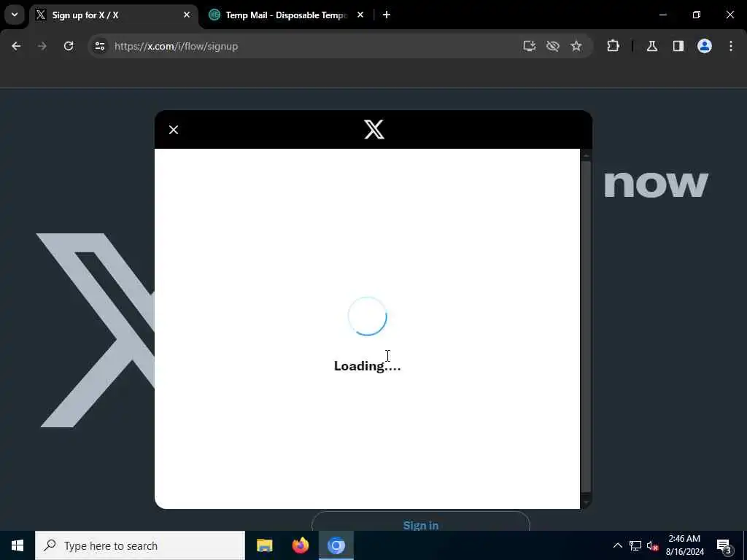747x560 pixels.
Task: Open the site information icon in address bar
Action: tap(99, 46)
